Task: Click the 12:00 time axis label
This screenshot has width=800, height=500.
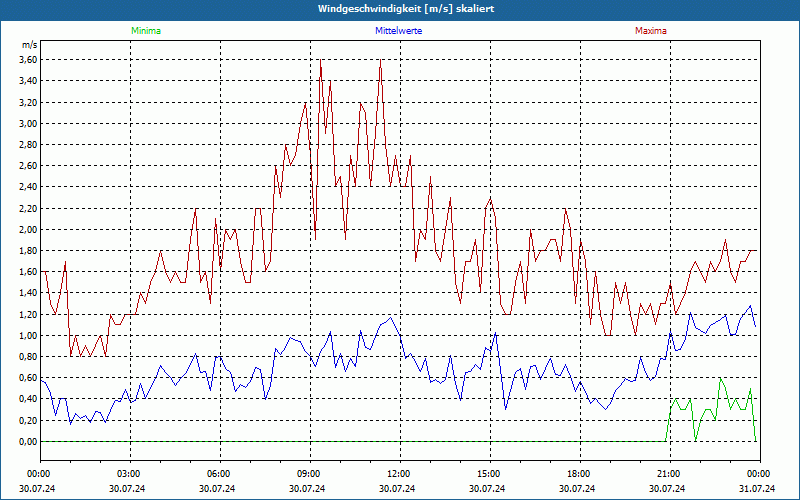Action: click(x=400, y=473)
